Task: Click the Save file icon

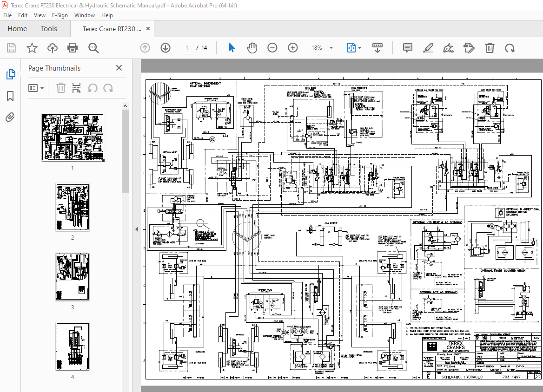Action: click(x=12, y=48)
